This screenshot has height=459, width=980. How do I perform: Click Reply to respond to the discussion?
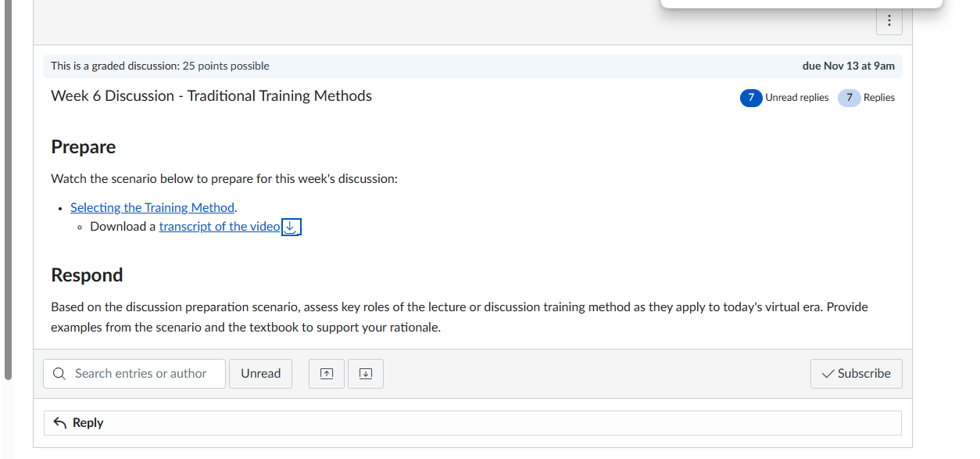472,423
